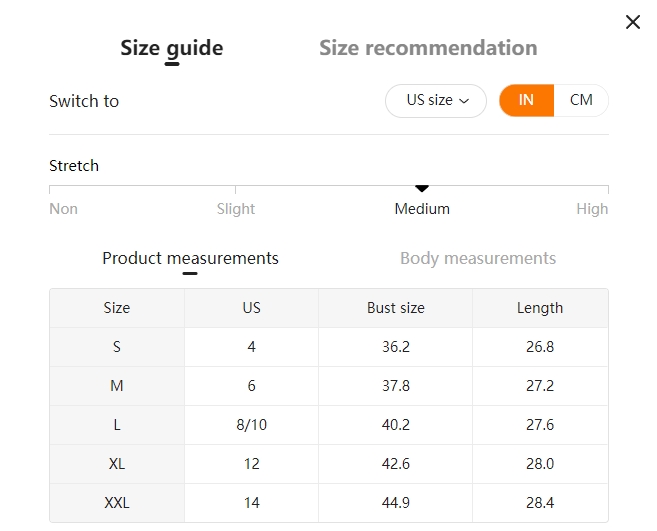Image resolution: width=657 pixels, height=531 pixels.
Task: Show the Body measurements table
Action: click(478, 258)
